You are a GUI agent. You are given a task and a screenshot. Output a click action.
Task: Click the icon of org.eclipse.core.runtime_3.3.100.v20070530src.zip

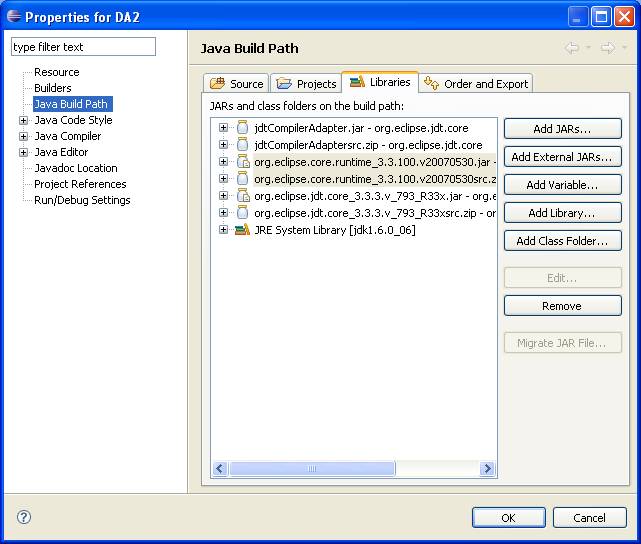click(x=242, y=179)
